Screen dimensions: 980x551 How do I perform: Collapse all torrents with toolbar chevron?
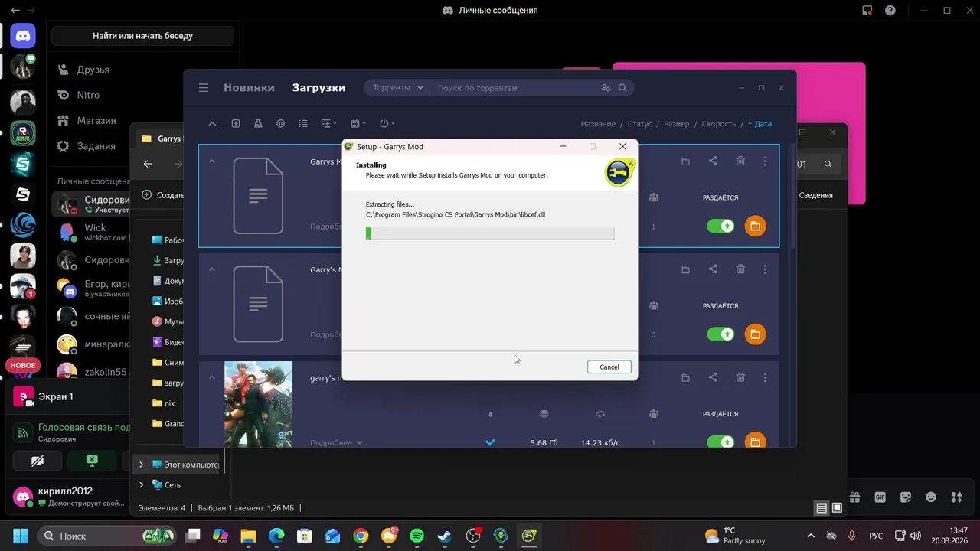[x=212, y=124]
